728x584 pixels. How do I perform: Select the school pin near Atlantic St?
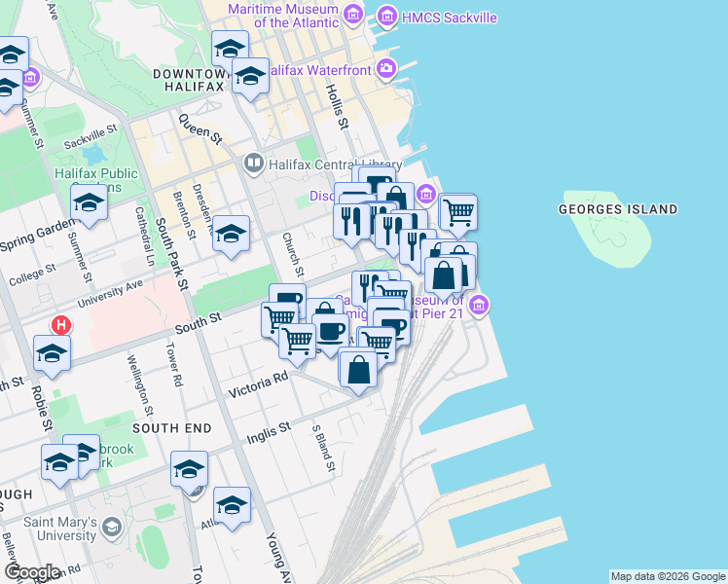click(233, 506)
